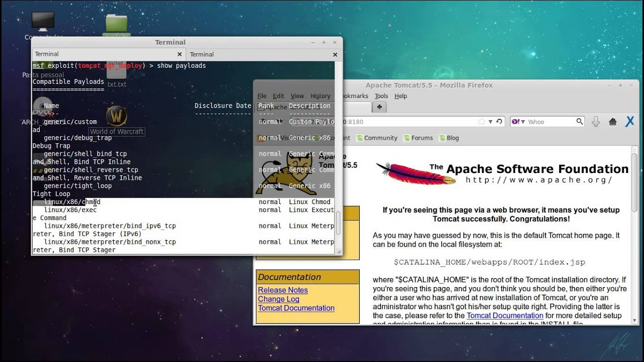Open the Release Notes link
This screenshot has height=362, width=644.
pos(283,290)
